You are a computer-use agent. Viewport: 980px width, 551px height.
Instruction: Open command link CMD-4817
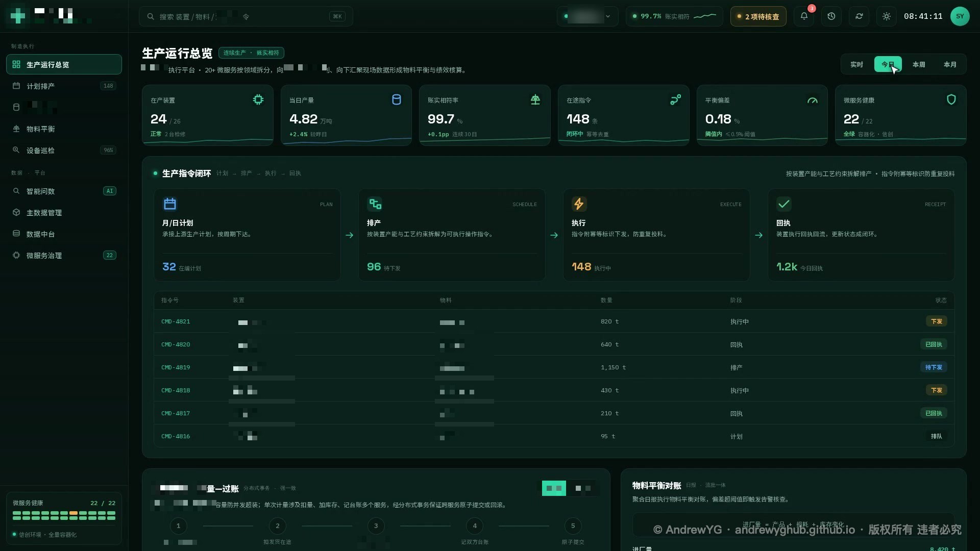coord(176,413)
